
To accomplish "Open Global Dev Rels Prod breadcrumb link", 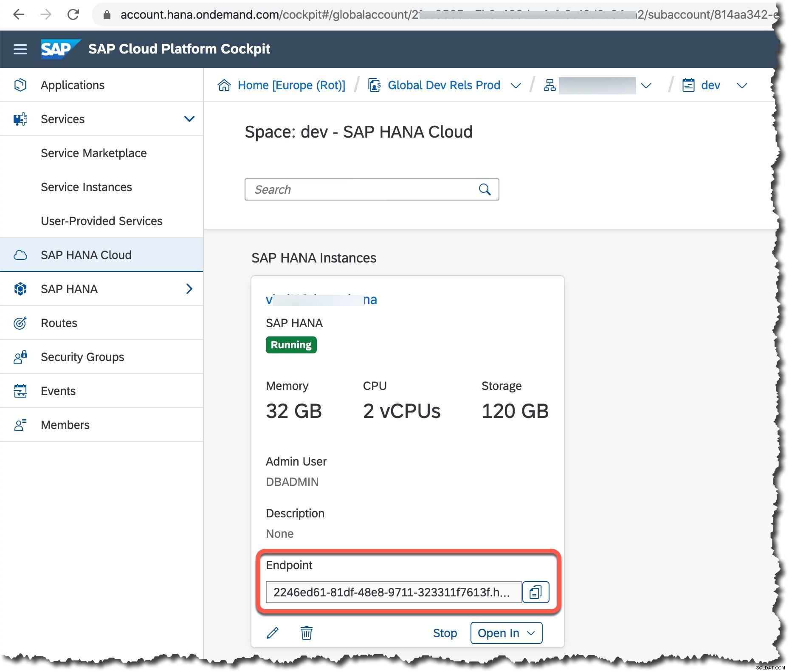I will pos(444,85).
